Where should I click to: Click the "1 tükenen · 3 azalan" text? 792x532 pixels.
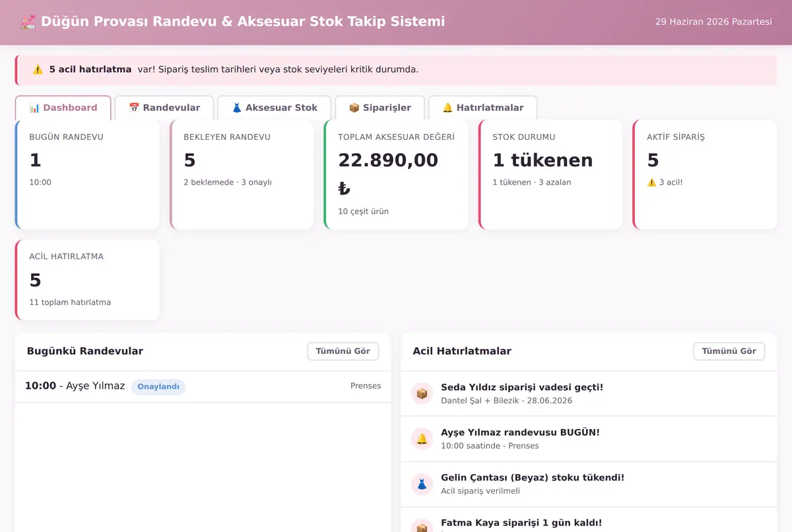[x=532, y=182]
